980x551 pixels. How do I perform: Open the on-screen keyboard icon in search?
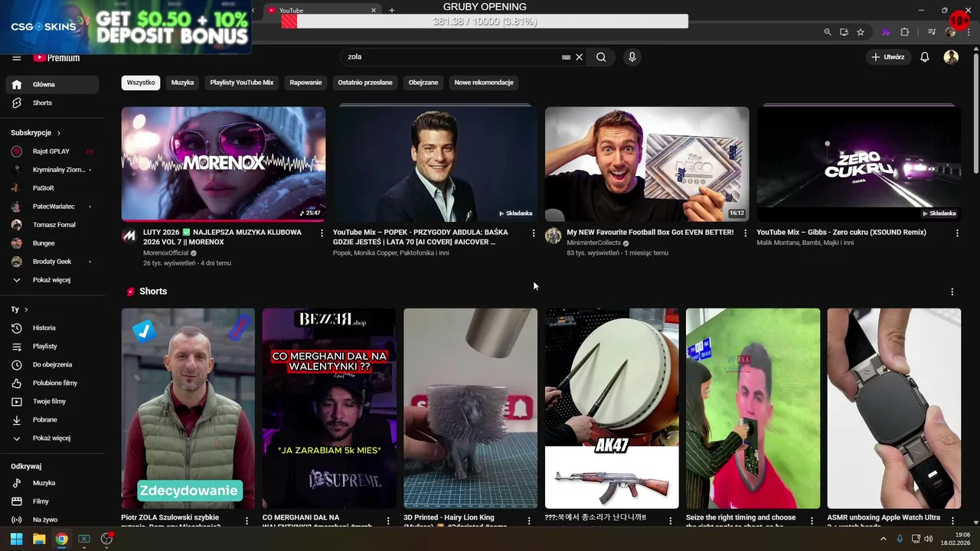pos(566,57)
